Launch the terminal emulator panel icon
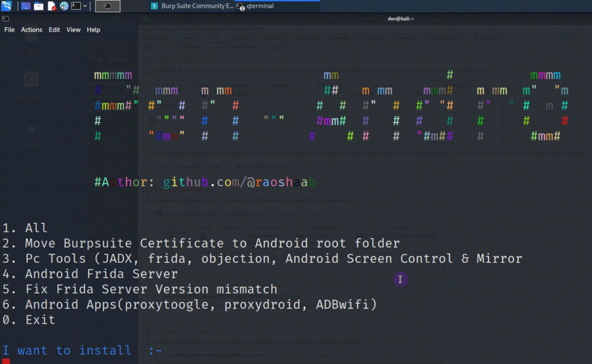The width and height of the screenshot is (592, 364). pos(76,6)
